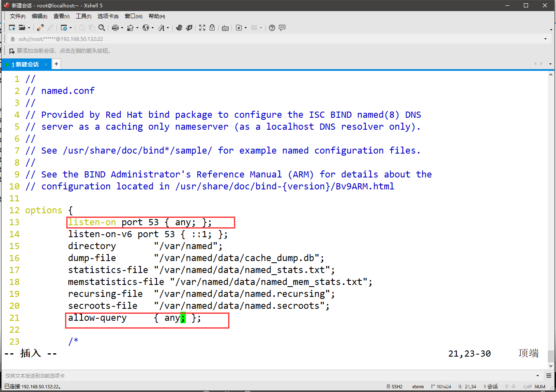Viewport: 556px width, 392px height.
Task: Open the 文件(F) menu
Action: (x=18, y=16)
